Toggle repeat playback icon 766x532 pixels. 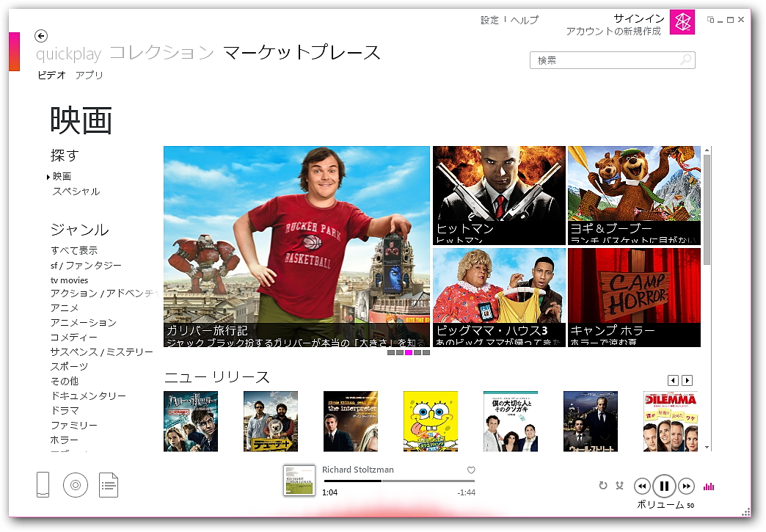[603, 485]
